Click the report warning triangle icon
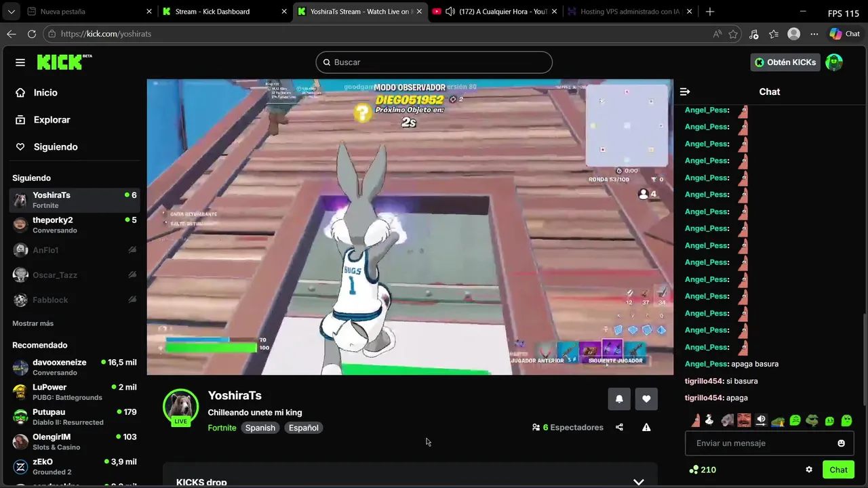 click(646, 427)
